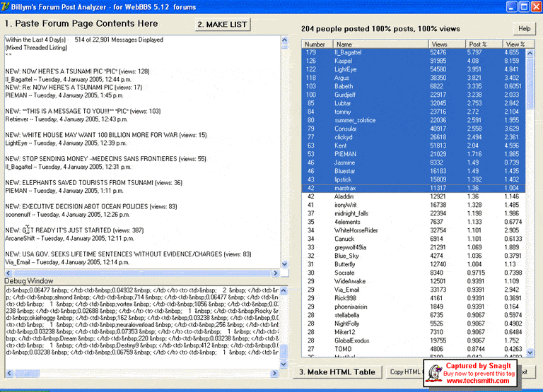Select the Lubtar row

(x=414, y=103)
